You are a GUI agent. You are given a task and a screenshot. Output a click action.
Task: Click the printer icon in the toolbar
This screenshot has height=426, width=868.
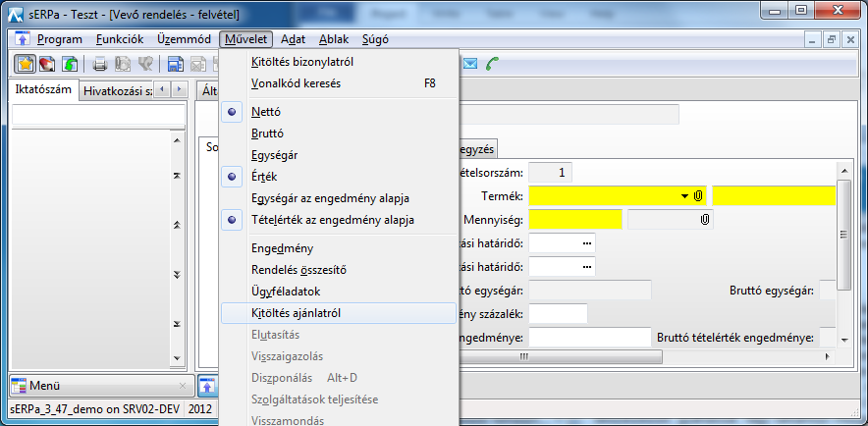[99, 65]
